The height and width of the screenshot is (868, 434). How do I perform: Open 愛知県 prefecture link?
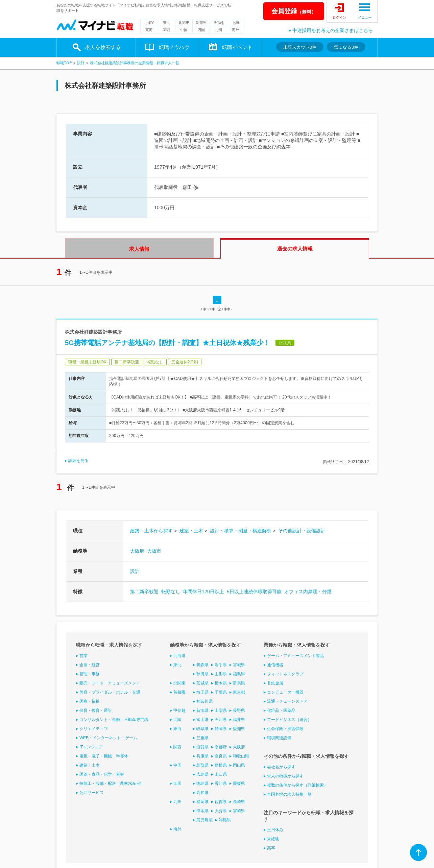coord(237,729)
